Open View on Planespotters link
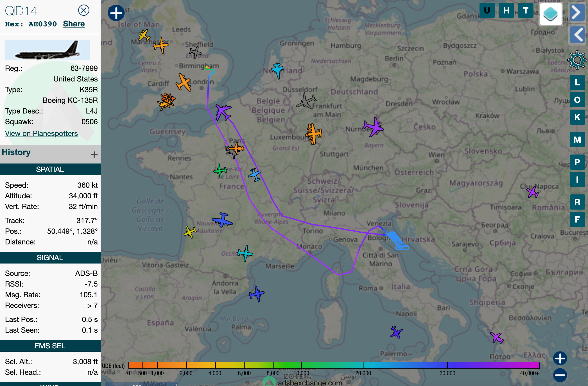This screenshot has height=386, width=588. [41, 133]
